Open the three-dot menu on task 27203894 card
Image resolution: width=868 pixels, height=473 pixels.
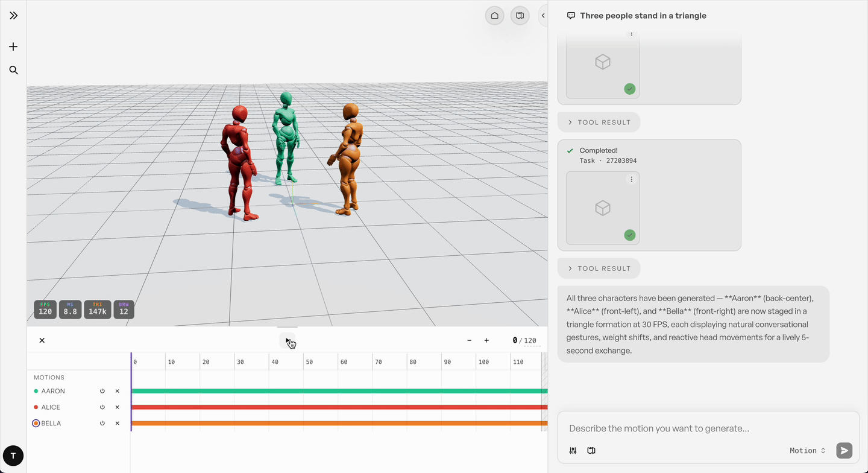[631, 179]
